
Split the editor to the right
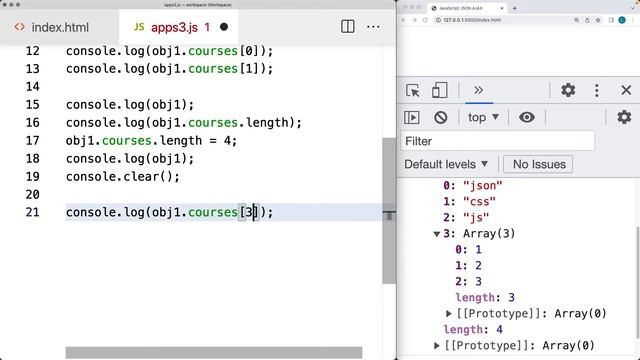point(347,27)
